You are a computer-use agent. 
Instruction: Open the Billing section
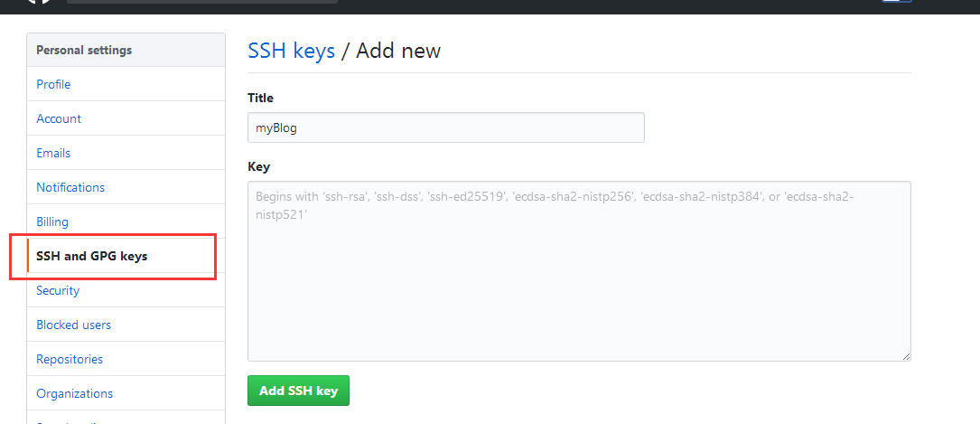click(x=52, y=221)
